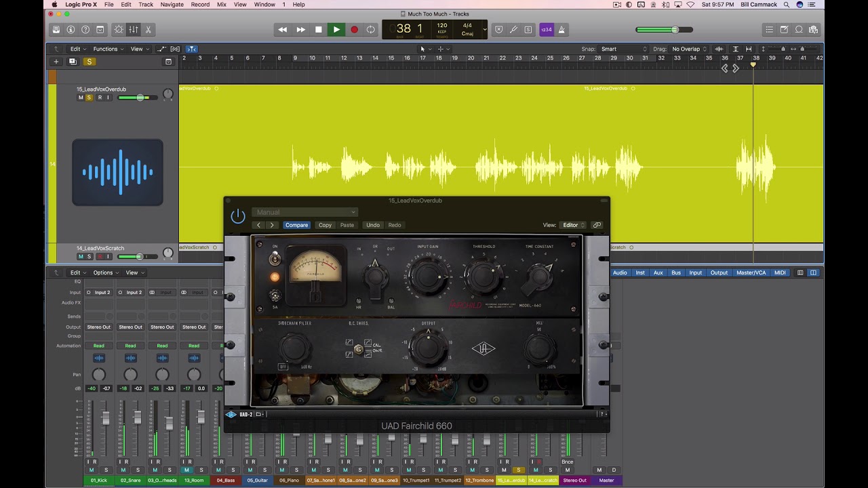Open the Mix menu in menu bar
Image resolution: width=868 pixels, height=488 pixels.
point(222,5)
